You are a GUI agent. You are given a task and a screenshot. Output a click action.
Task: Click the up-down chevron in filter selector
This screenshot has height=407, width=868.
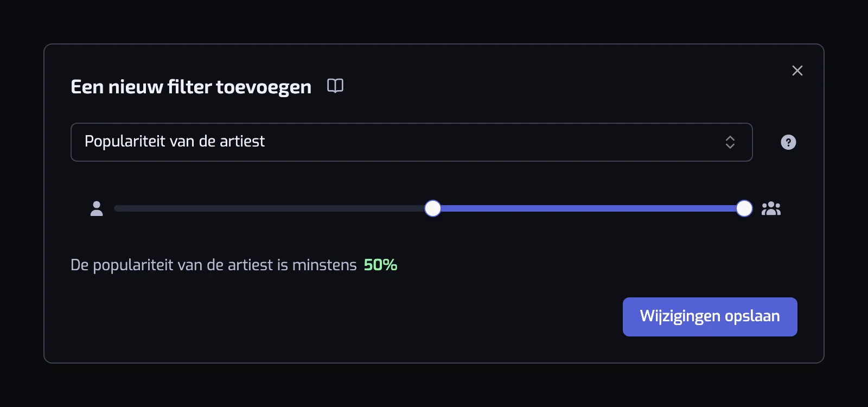[x=730, y=142]
